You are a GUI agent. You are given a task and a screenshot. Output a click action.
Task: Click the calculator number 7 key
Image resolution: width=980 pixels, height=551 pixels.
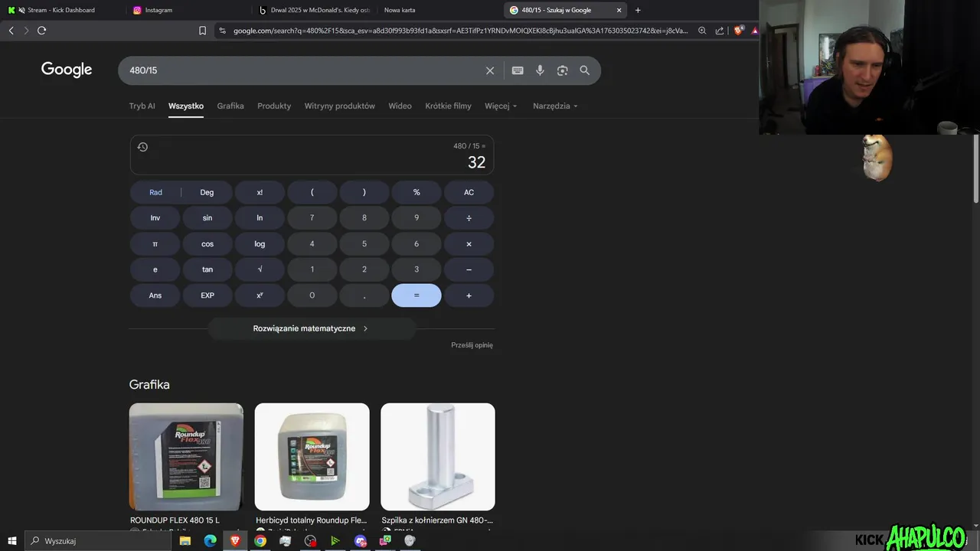tap(312, 218)
